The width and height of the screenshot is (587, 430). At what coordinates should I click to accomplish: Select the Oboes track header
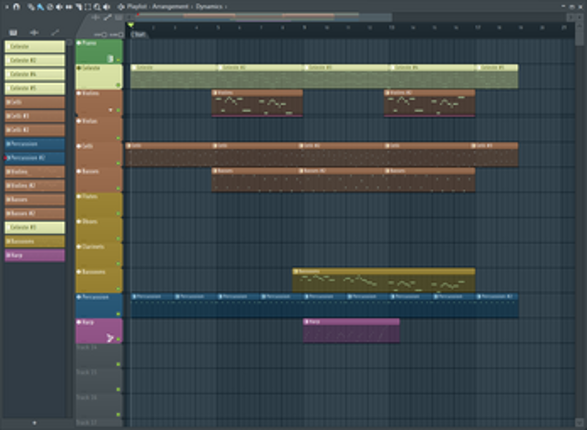(x=99, y=230)
